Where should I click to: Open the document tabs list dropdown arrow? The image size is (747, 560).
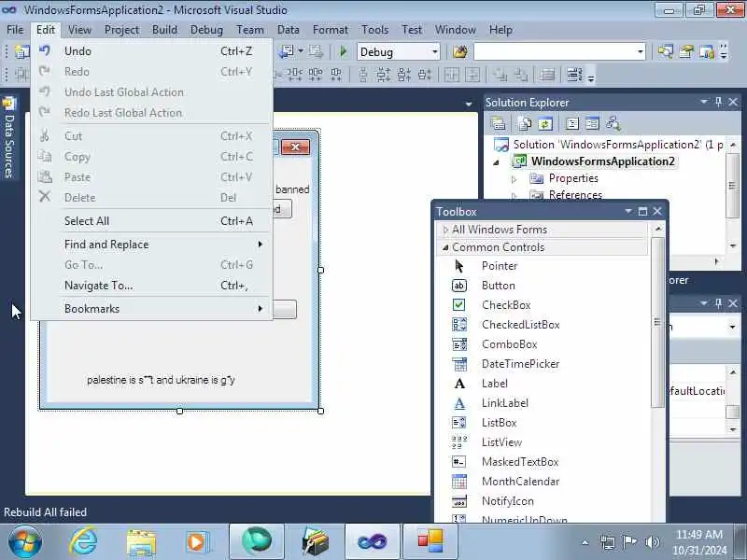pyautogui.click(x=469, y=104)
